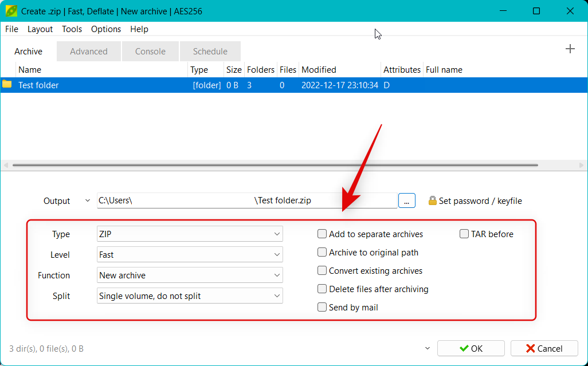Open the Type dropdown showing ZIP
588x366 pixels.
[190, 234]
